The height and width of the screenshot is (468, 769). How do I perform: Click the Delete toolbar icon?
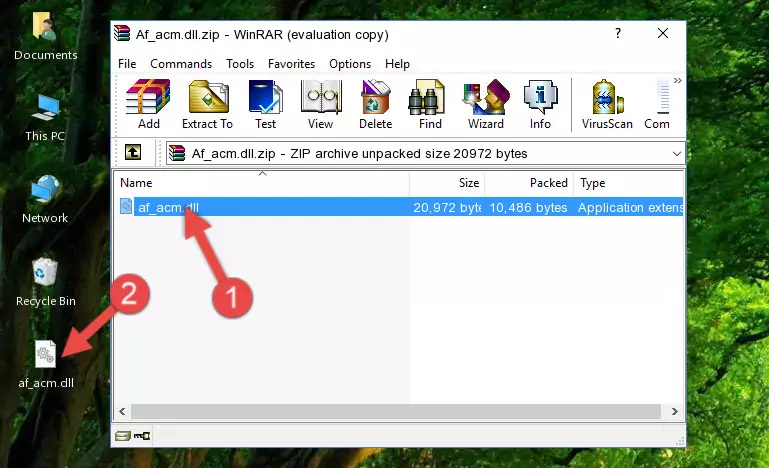376,104
